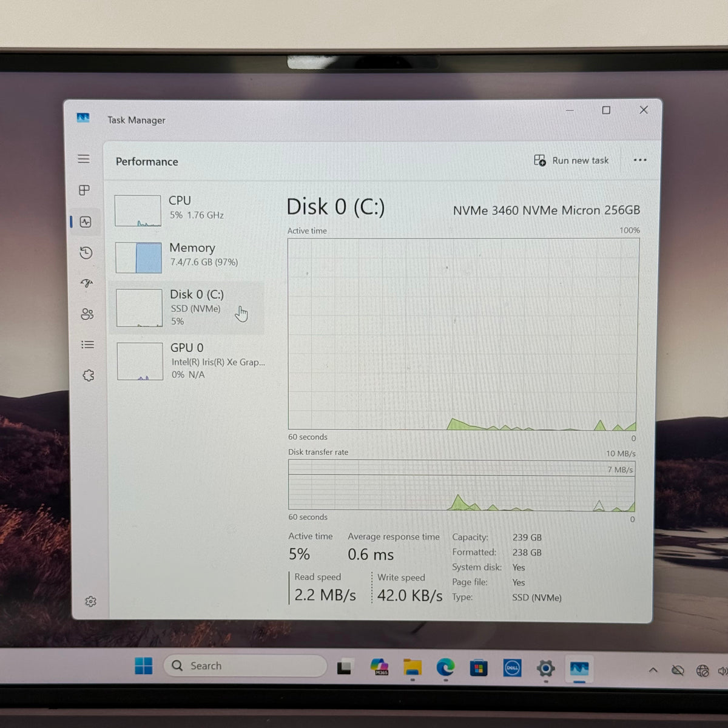This screenshot has width=728, height=728.
Task: Select the GPU 0 performance entry
Action: pyautogui.click(x=189, y=361)
